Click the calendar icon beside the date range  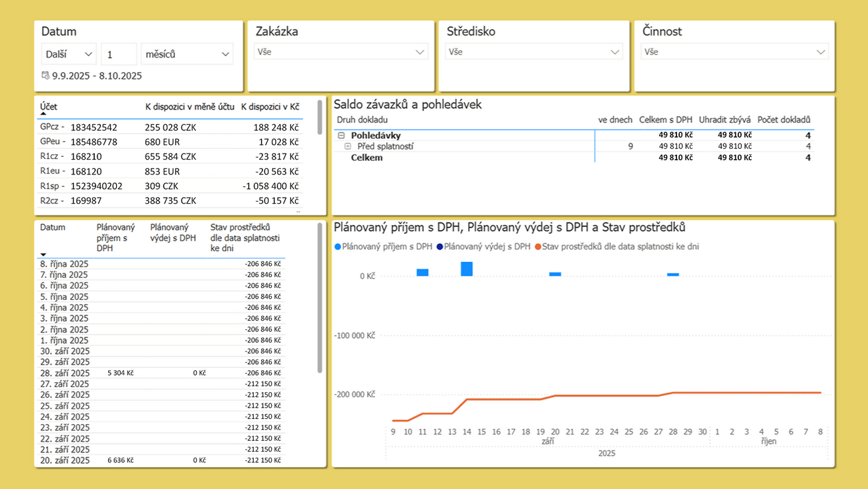(x=45, y=75)
